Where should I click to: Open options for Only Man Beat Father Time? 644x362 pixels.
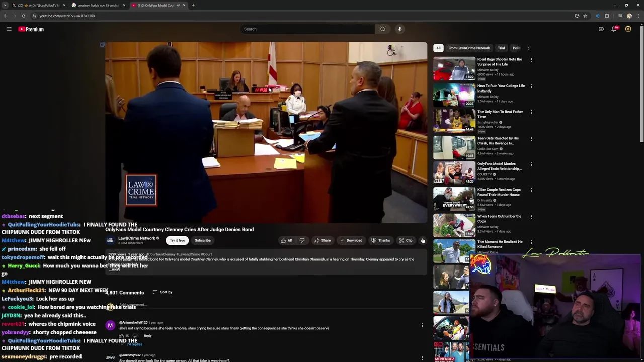pos(531,112)
